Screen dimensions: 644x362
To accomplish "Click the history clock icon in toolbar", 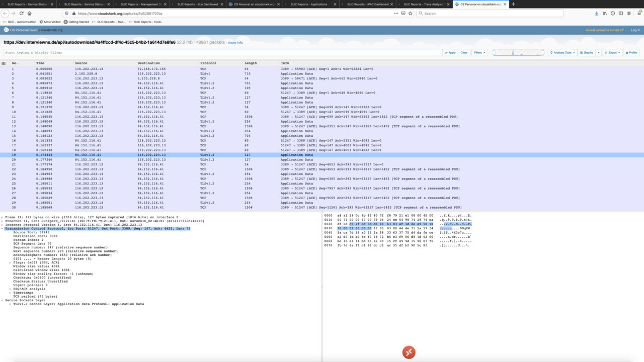I will tap(613, 13).
